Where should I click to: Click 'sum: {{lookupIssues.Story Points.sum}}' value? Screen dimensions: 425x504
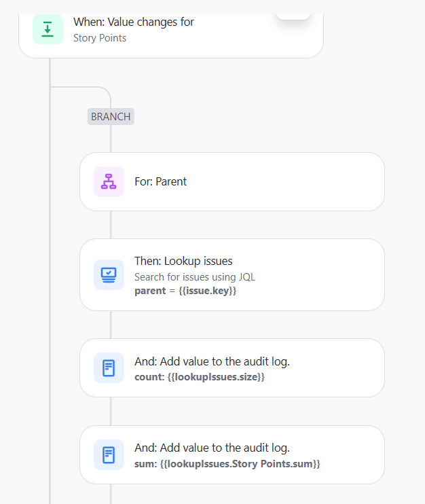tap(227, 464)
